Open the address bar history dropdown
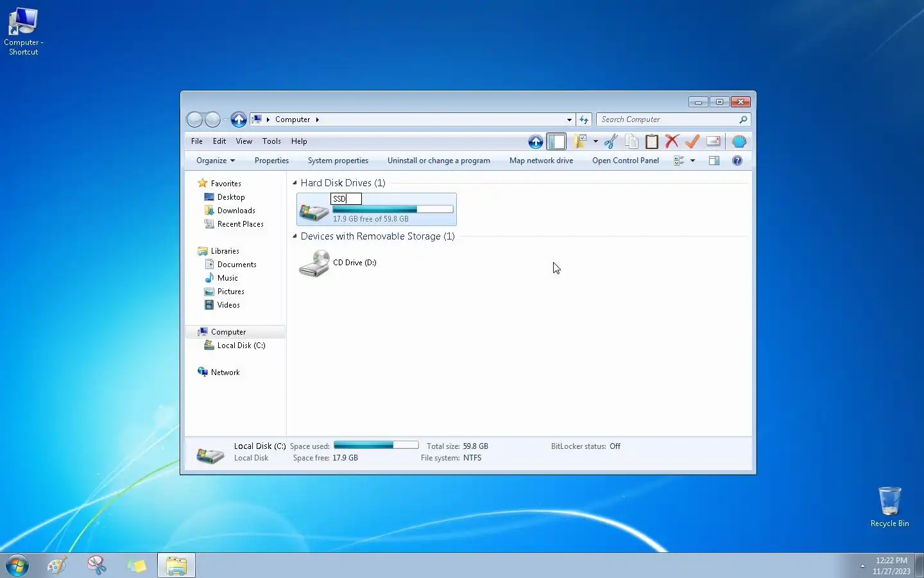Screen dimensions: 924x578 569,119
